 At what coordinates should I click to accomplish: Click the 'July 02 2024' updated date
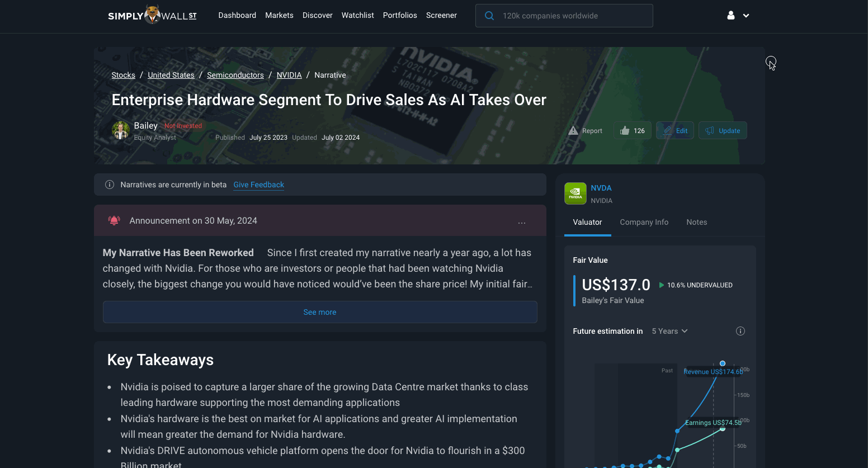click(341, 138)
